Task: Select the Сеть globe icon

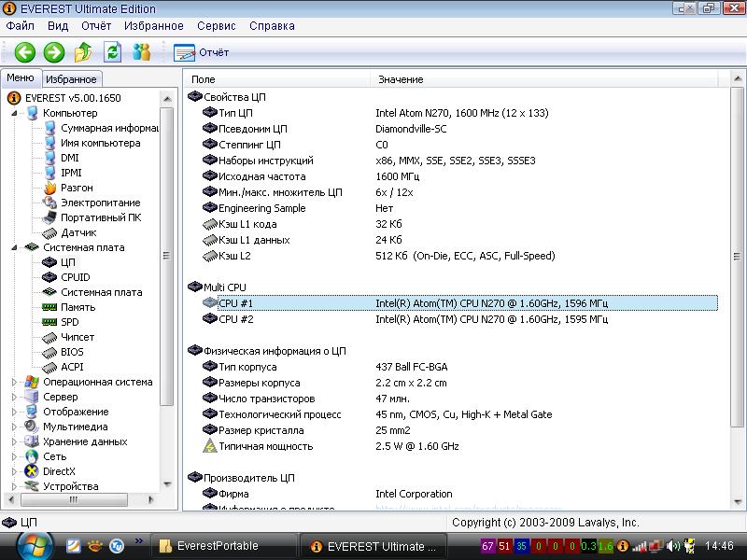Action: pyautogui.click(x=32, y=456)
